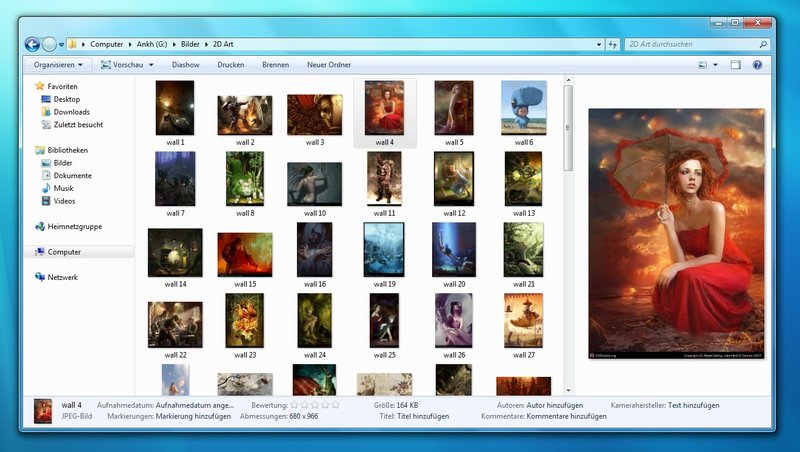Select Computer in the address breadcrumb
The image size is (800, 452).
tap(106, 44)
